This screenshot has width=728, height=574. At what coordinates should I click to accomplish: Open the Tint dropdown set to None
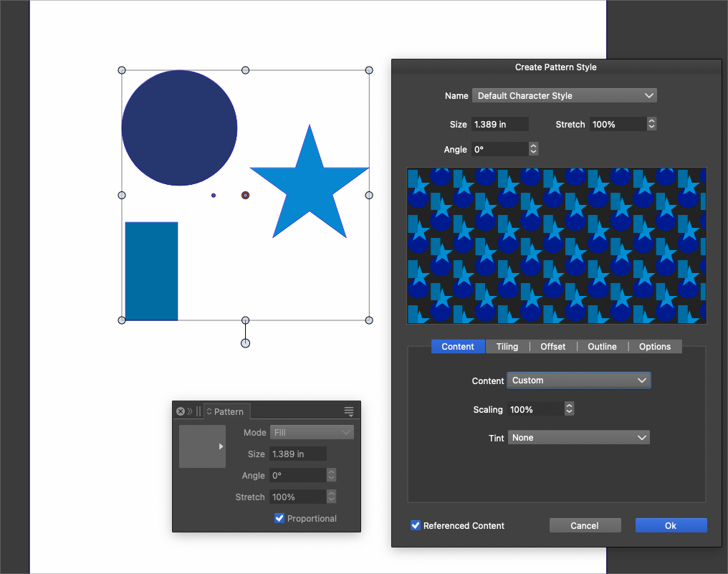pyautogui.click(x=578, y=438)
